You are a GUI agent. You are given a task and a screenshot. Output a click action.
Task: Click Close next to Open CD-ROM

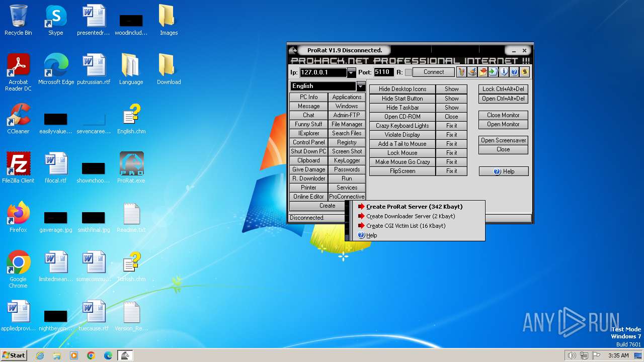[x=452, y=117]
